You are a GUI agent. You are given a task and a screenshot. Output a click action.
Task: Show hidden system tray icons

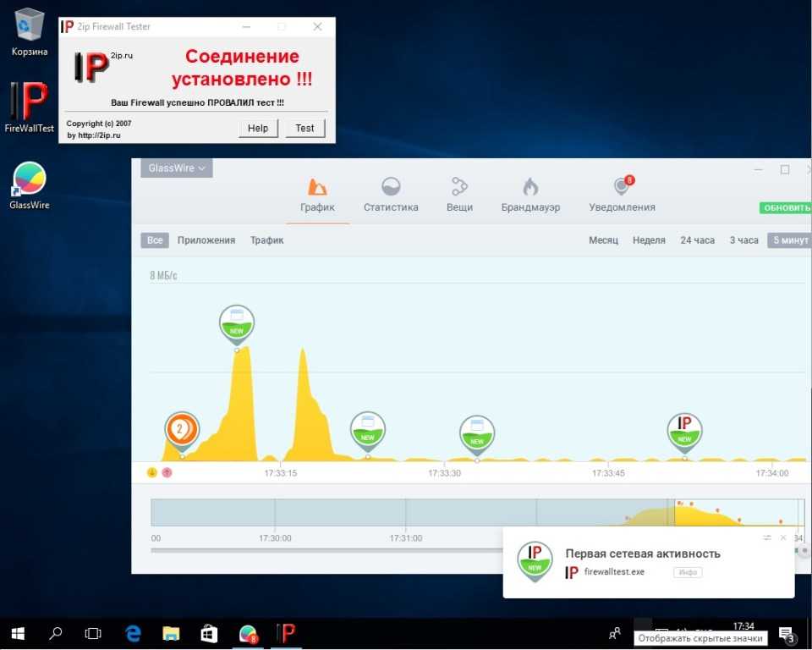(x=643, y=631)
